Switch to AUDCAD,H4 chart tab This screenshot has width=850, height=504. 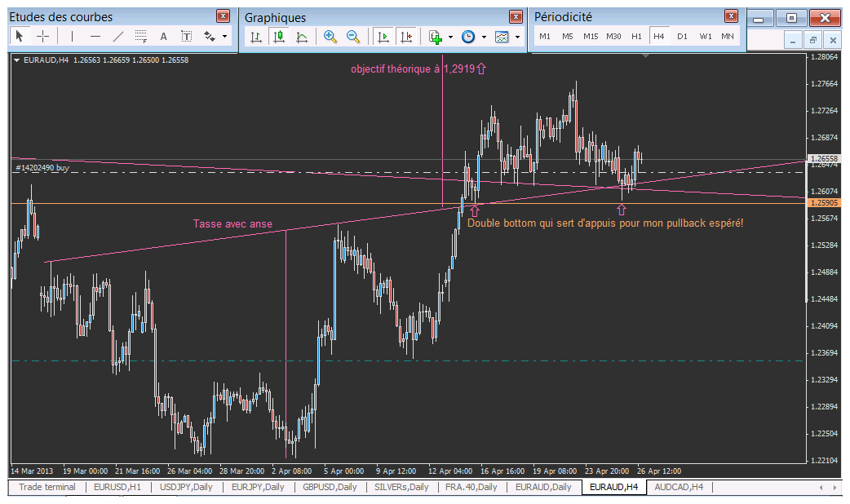point(679,487)
